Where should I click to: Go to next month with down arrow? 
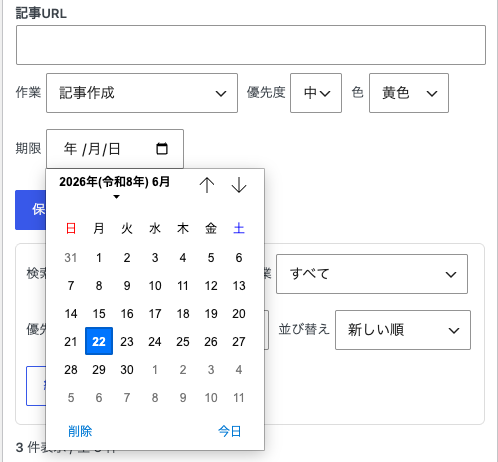point(239,185)
